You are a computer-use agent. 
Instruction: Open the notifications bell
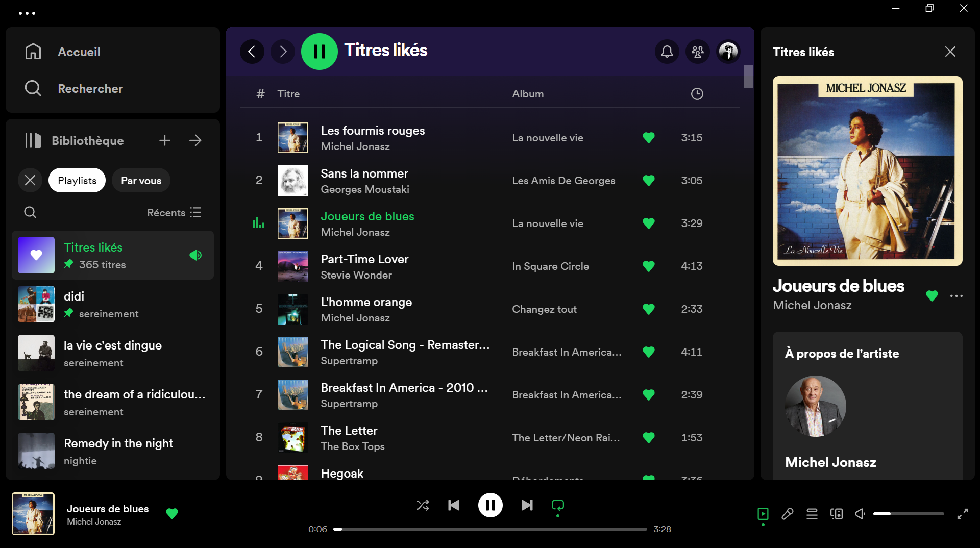click(667, 52)
